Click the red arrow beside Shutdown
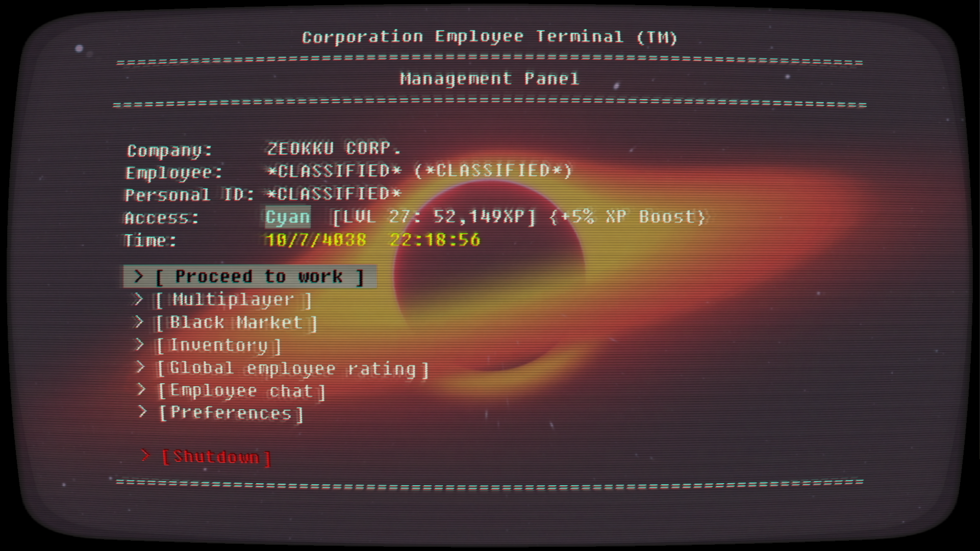 (x=145, y=455)
